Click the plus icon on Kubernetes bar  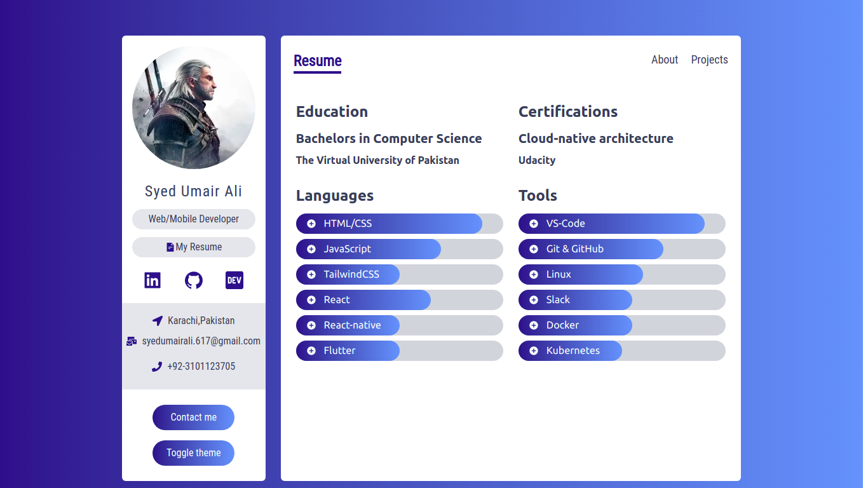pyautogui.click(x=534, y=351)
